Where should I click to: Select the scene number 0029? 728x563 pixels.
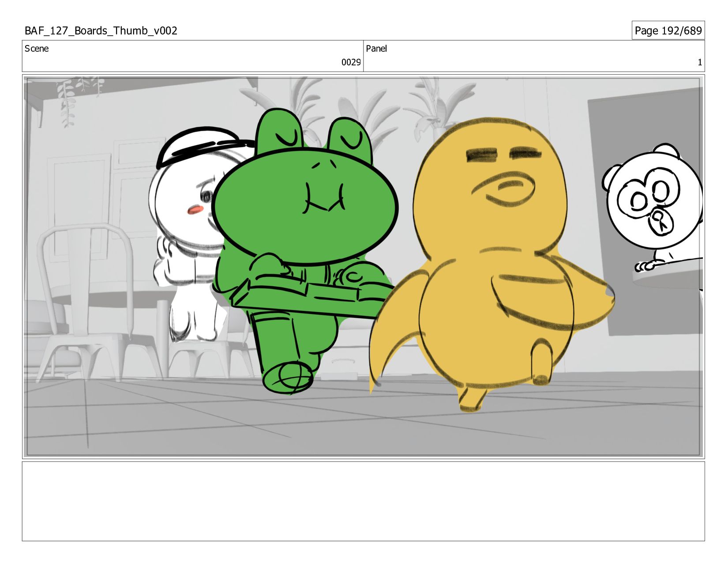click(351, 62)
